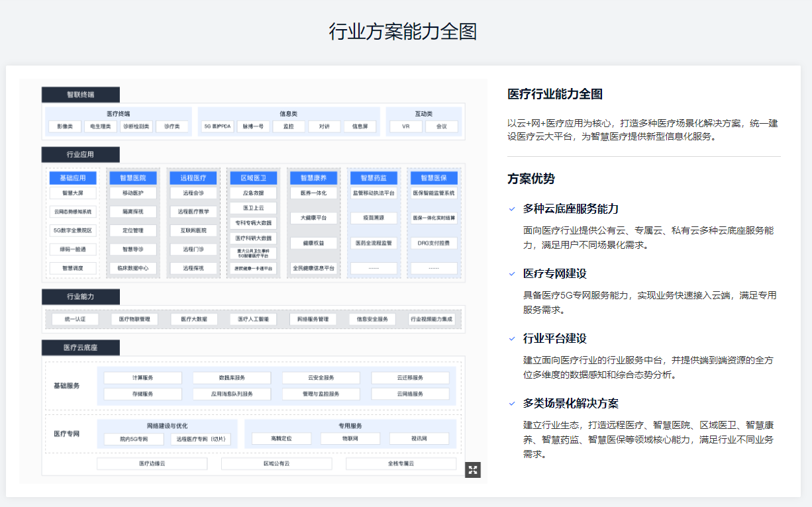Image resolution: width=812 pixels, height=507 pixels.
Task: Select the 智慧医保 column header
Action: coord(434,178)
